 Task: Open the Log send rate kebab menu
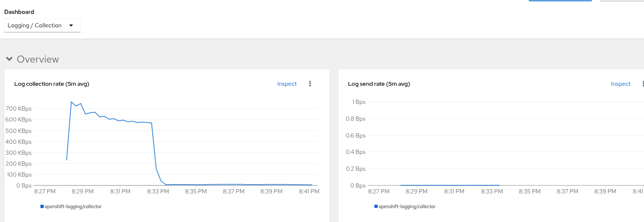(x=643, y=84)
